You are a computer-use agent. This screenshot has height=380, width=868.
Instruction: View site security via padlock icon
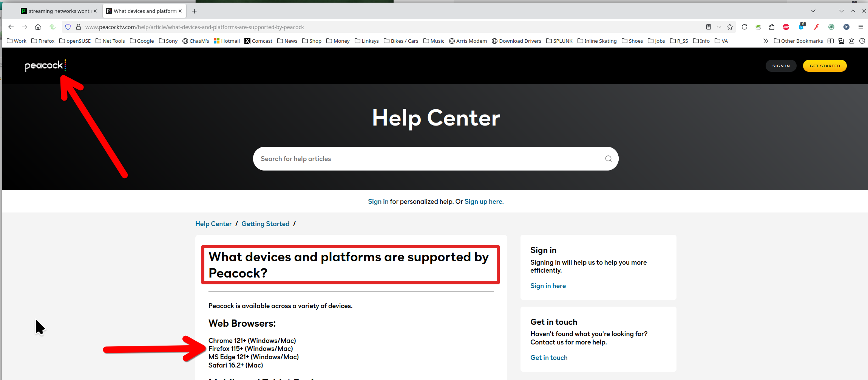click(79, 27)
